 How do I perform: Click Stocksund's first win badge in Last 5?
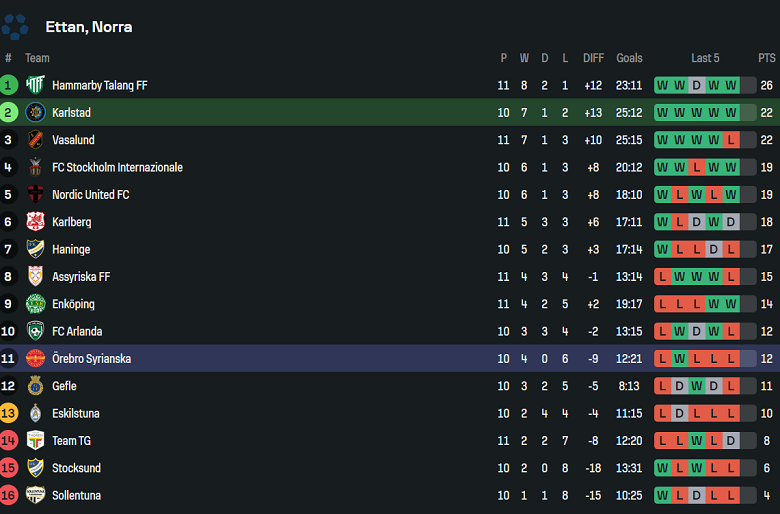(663, 468)
